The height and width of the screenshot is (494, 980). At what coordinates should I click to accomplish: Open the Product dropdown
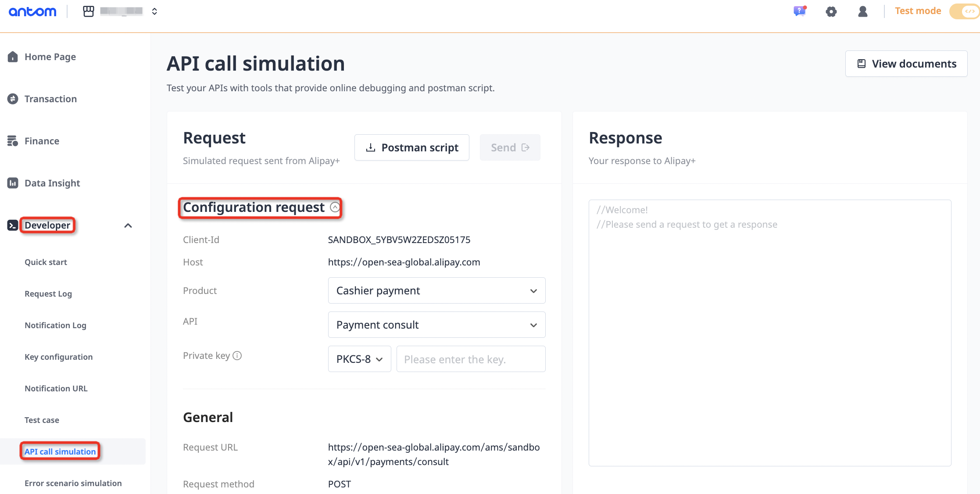[436, 290]
